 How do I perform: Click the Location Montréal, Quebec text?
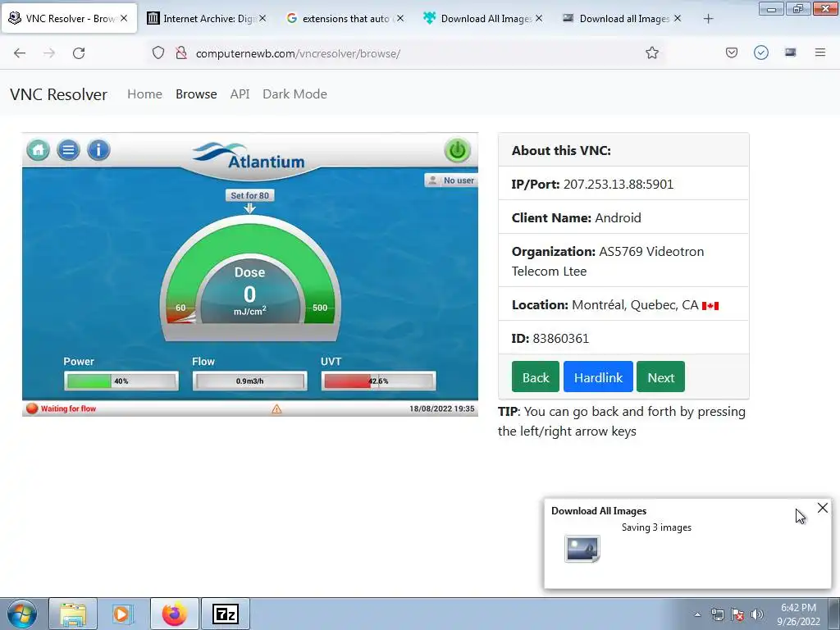coord(615,305)
